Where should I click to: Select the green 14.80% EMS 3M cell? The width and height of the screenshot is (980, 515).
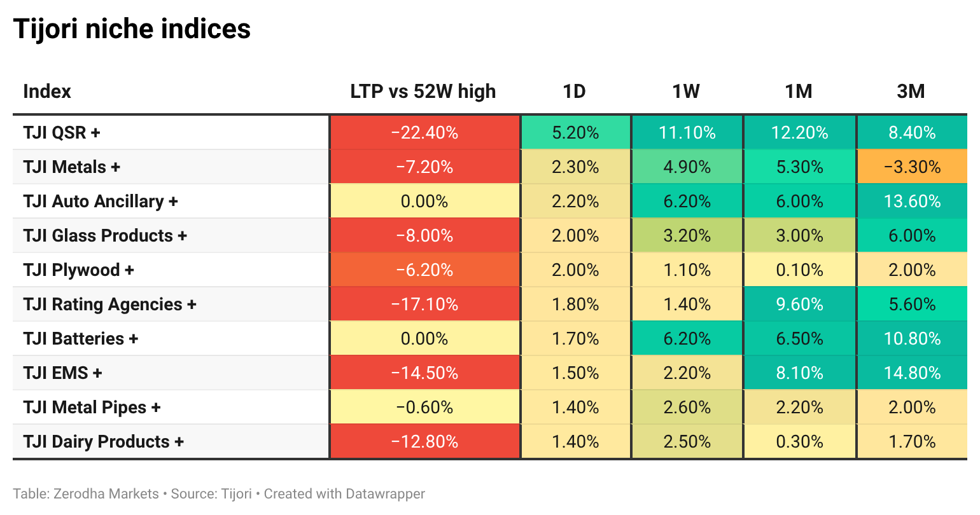tap(912, 373)
